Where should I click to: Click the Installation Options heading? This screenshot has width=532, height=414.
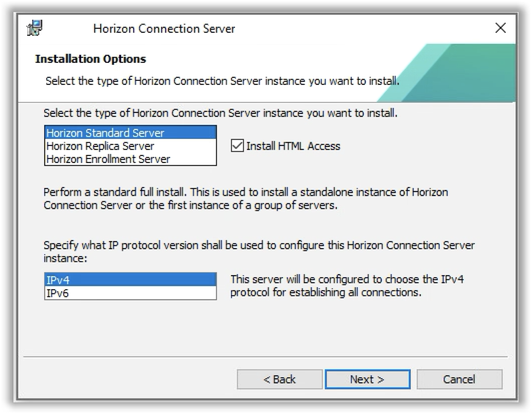(90, 59)
